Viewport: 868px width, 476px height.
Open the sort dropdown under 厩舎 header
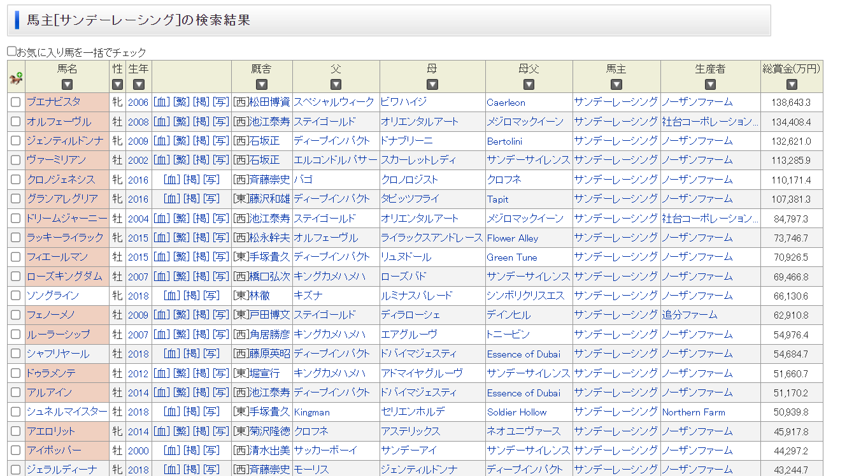261,84
